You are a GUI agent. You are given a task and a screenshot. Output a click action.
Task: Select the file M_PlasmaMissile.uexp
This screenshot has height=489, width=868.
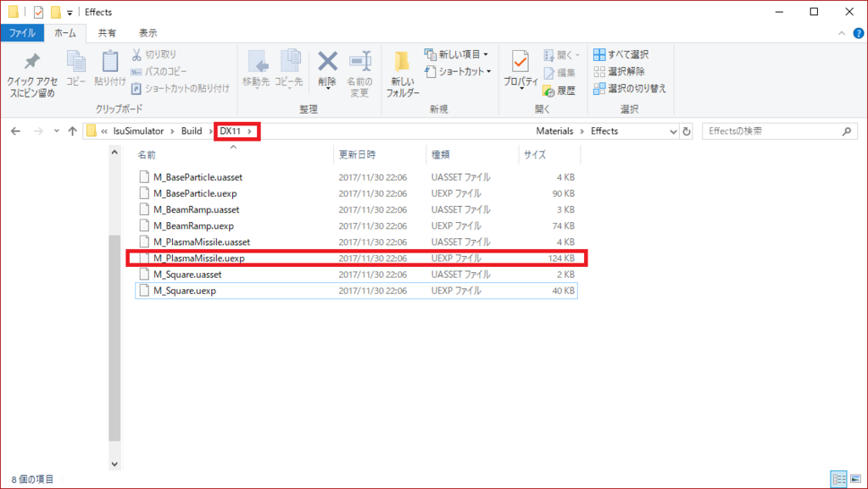pos(357,258)
